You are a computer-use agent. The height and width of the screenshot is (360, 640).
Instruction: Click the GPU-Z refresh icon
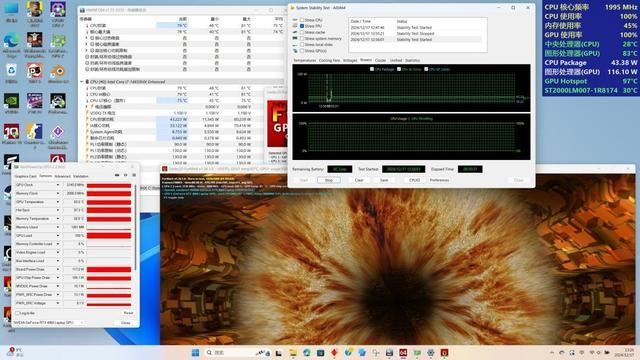(x=126, y=175)
